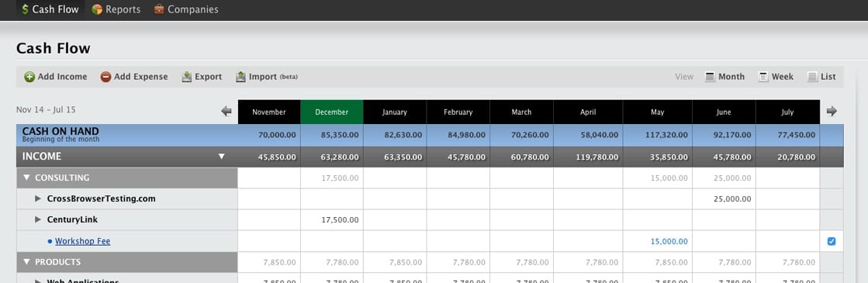Switch to Month view icon

point(711,77)
